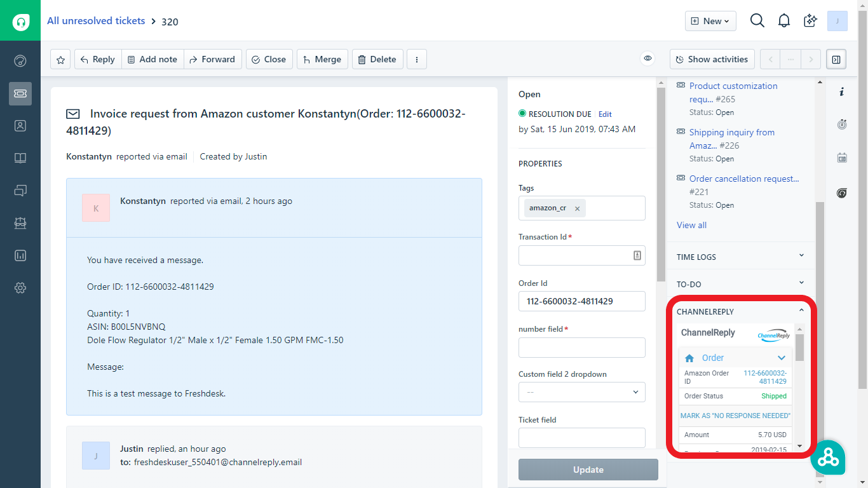Screen dimensions: 868x488
Task: Forward the ticket
Action: click(x=213, y=59)
